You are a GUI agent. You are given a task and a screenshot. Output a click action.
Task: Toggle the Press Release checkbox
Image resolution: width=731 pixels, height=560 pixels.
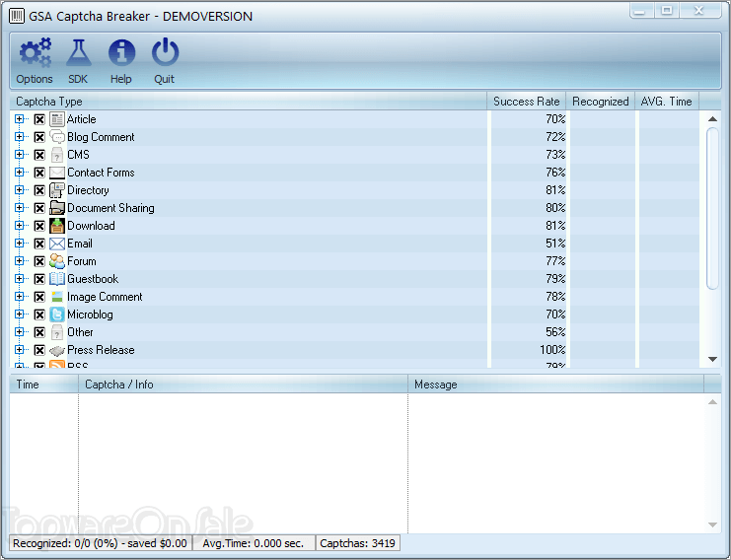[x=39, y=350]
